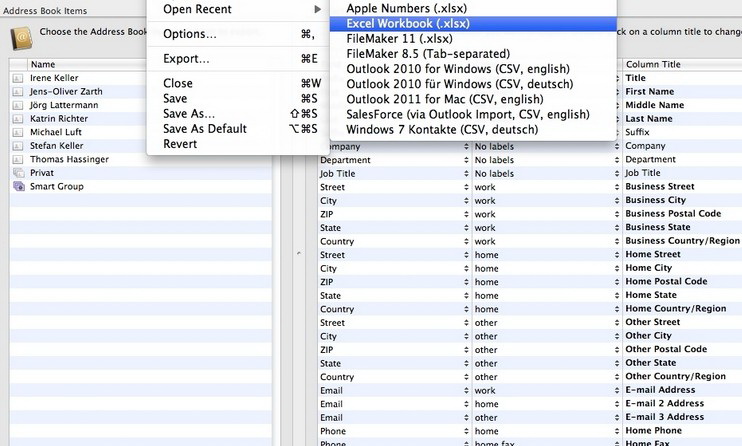Select Outlook 2011 for Mac CSV english

coord(473,99)
